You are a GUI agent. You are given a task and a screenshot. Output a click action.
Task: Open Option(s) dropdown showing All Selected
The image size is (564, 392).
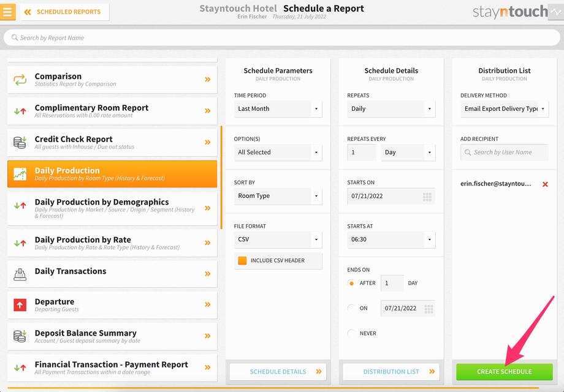pyautogui.click(x=278, y=153)
